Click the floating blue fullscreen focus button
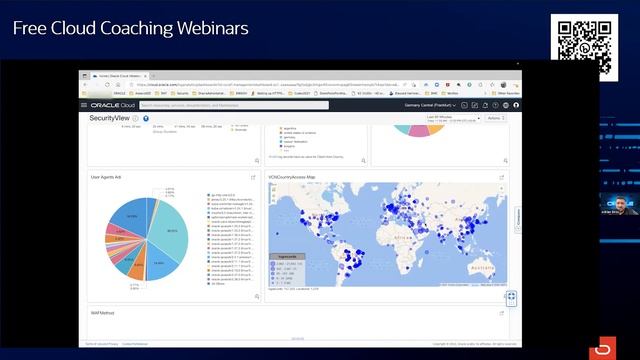 (x=511, y=298)
